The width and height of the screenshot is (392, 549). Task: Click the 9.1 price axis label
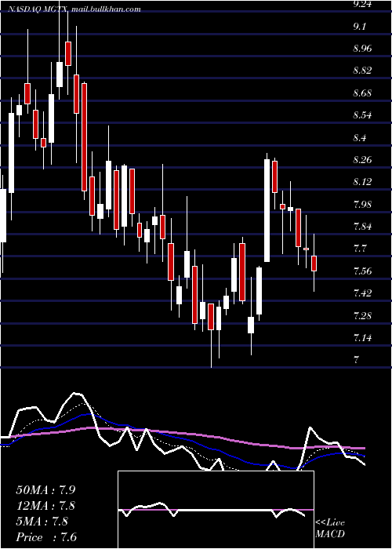click(360, 27)
